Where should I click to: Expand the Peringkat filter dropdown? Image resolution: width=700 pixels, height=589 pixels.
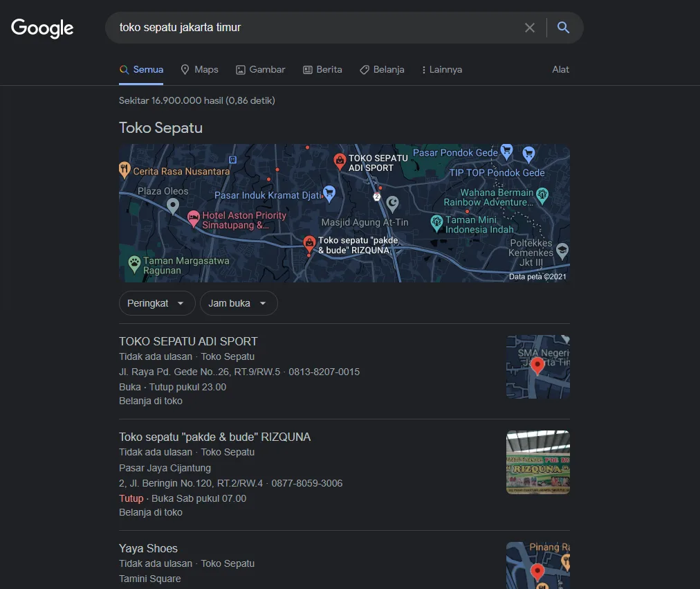tap(157, 303)
